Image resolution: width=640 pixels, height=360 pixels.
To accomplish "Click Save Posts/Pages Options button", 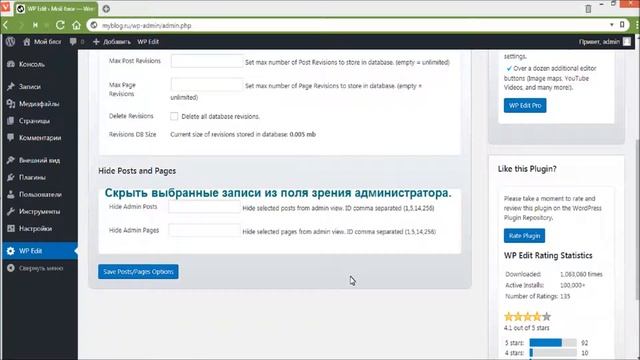I will 138,271.
